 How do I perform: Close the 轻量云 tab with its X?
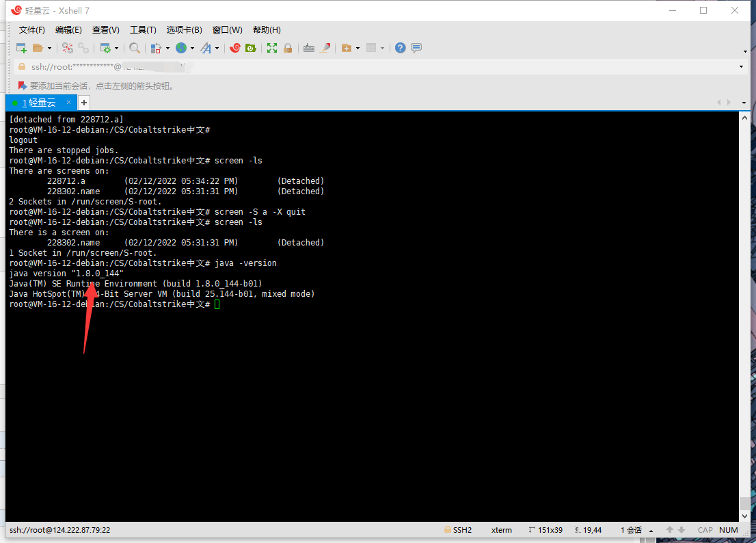coord(68,102)
